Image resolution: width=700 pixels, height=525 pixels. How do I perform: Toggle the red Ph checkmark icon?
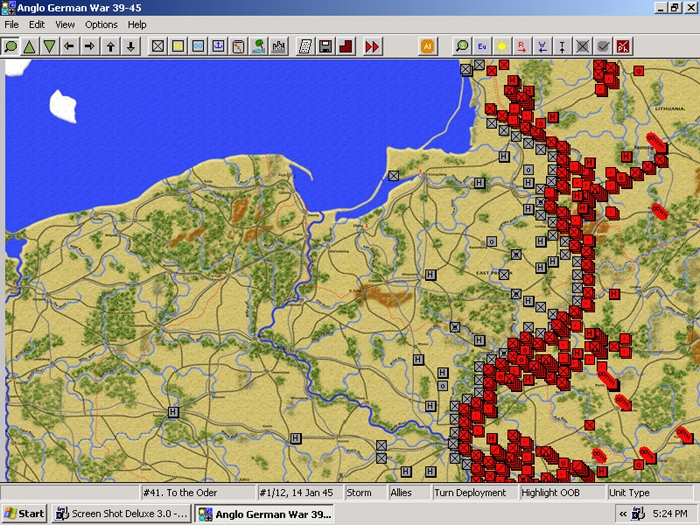623,46
